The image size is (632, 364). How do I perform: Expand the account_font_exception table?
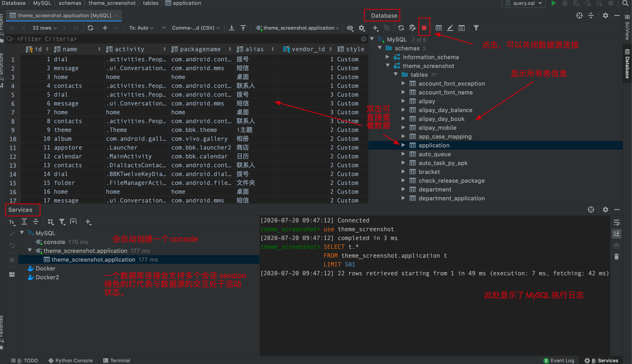[x=403, y=83]
